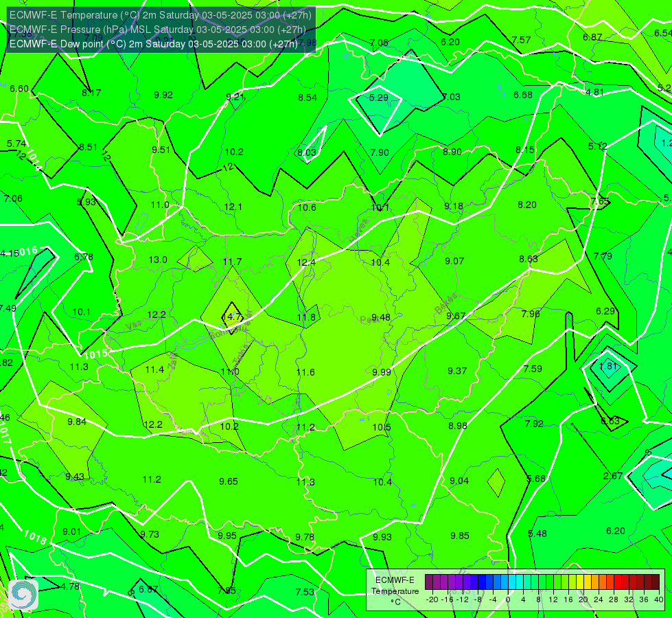Viewport: 672px width, 618px height.
Task: Click the swirl logo icon
Action: click(x=23, y=595)
